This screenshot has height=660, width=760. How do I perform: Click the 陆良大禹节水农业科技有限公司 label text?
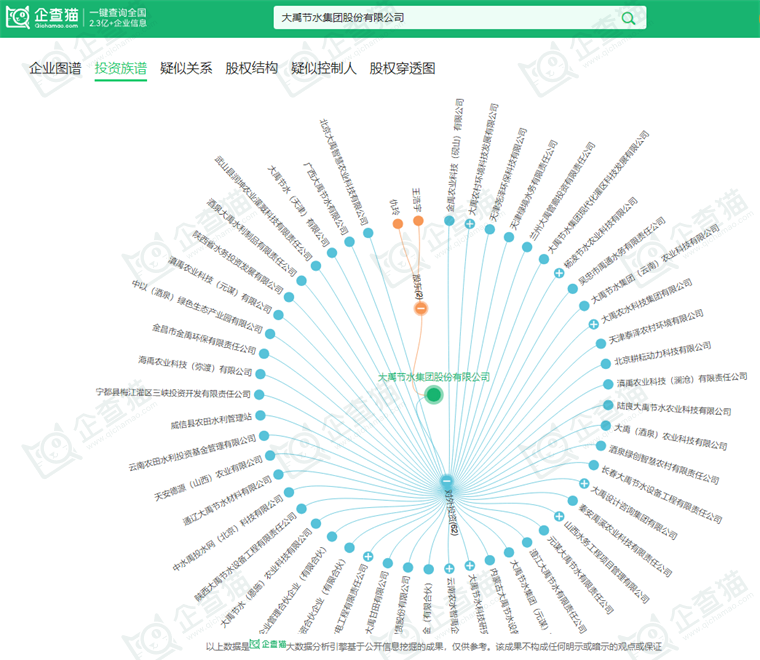coord(674,409)
